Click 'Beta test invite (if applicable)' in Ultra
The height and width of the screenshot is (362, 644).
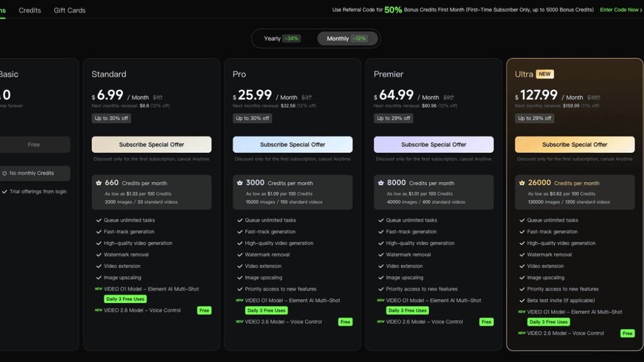[x=561, y=300]
